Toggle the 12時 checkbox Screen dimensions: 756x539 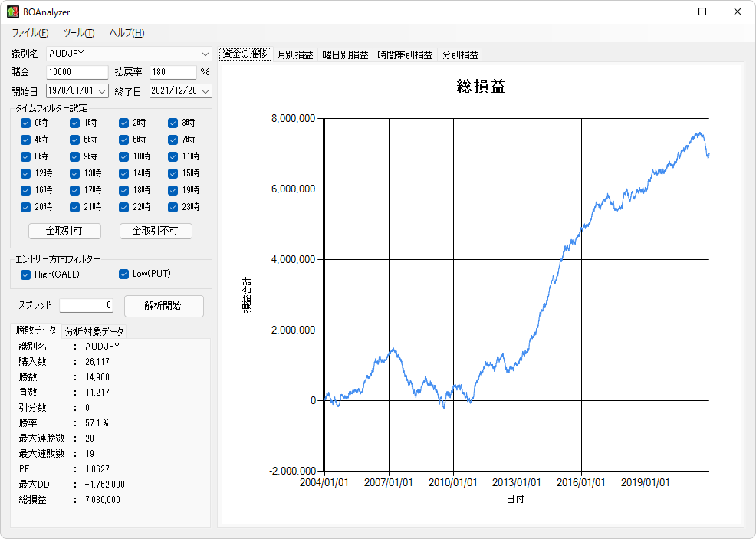tap(25, 173)
